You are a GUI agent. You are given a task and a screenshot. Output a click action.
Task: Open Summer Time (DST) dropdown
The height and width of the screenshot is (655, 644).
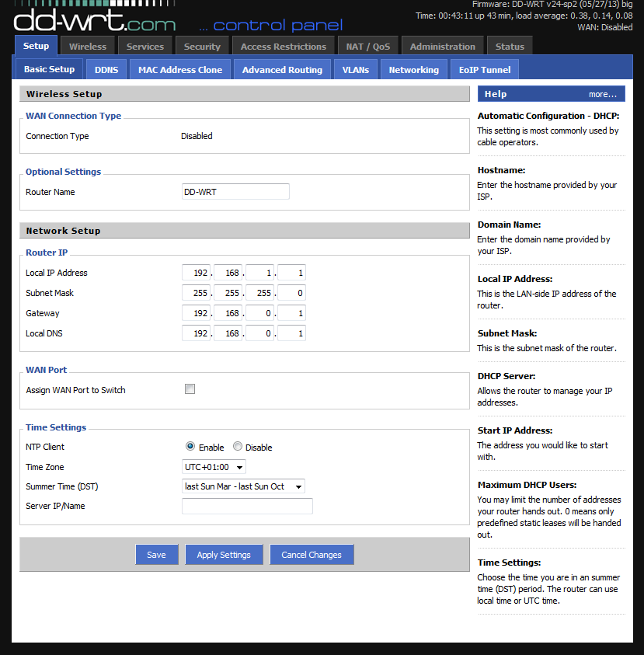point(243,486)
